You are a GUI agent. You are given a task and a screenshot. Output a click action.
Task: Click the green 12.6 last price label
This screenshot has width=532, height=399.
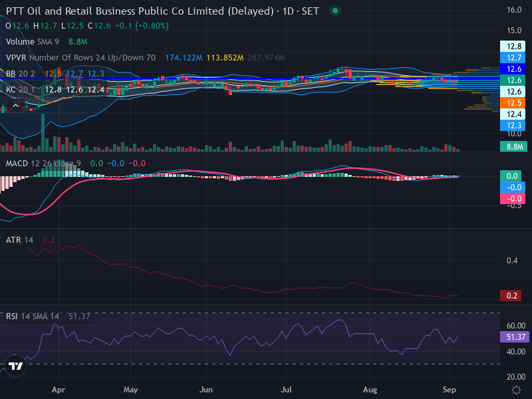pyautogui.click(x=513, y=80)
